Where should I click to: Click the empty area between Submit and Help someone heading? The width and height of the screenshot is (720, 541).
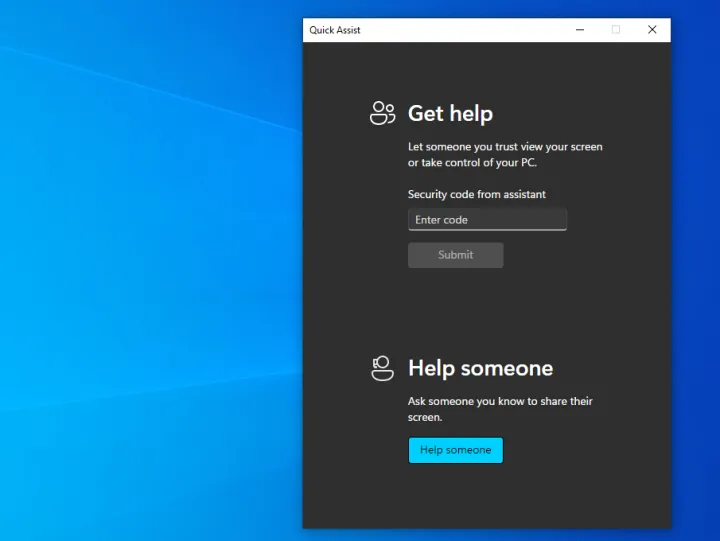coord(486,310)
